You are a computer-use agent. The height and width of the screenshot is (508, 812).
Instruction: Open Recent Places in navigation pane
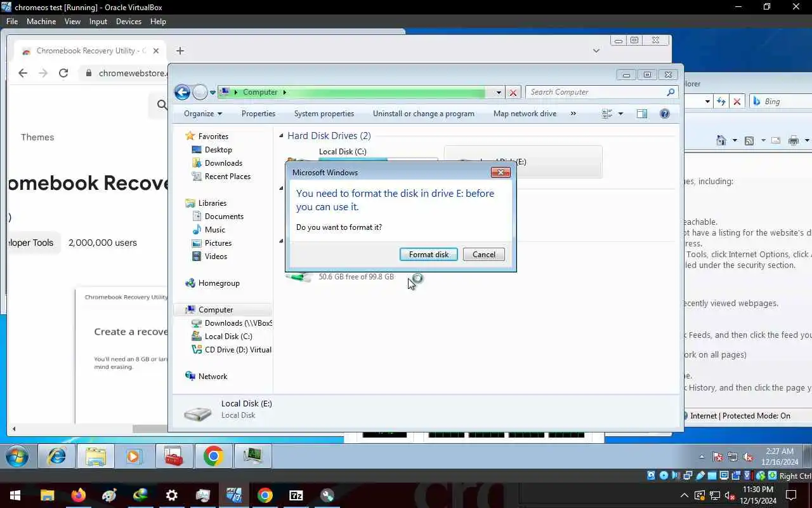pos(228,177)
